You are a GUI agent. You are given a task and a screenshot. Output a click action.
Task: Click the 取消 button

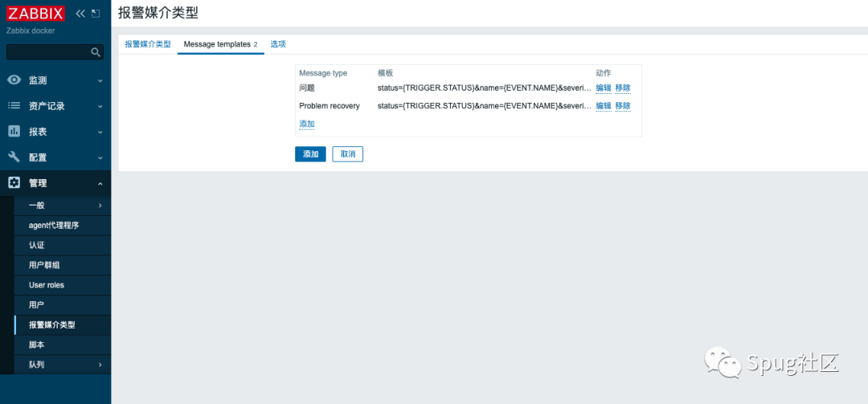point(347,154)
